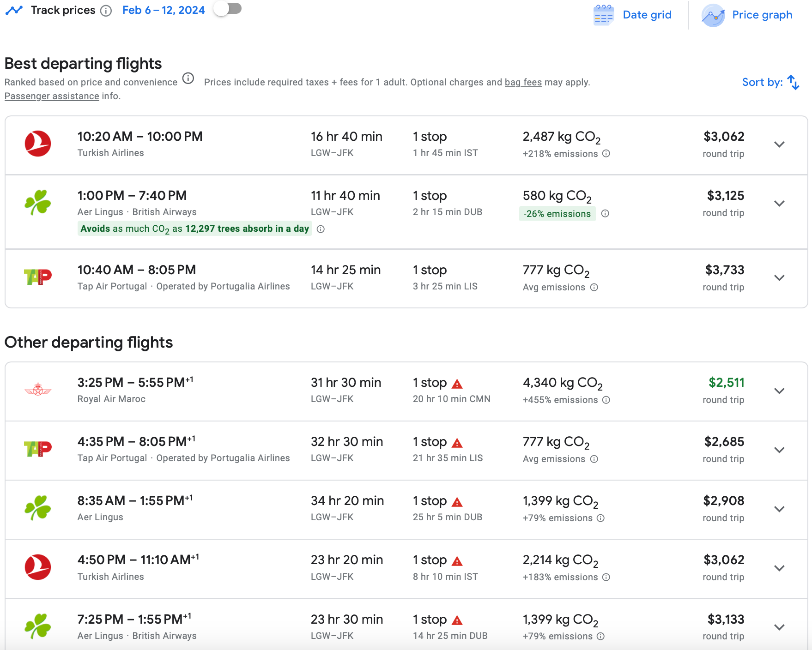The width and height of the screenshot is (812, 650).
Task: Click info icon beside 'Ranked based on price'
Action: [x=188, y=78]
